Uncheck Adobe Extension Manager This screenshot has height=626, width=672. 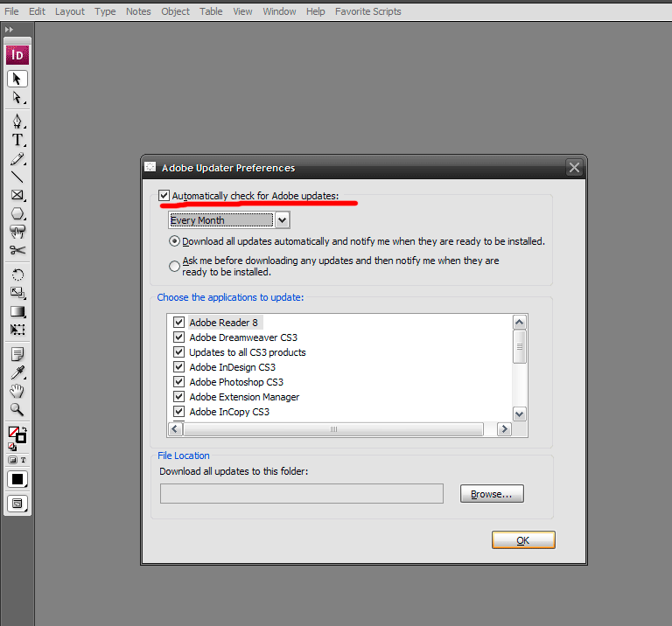(178, 396)
